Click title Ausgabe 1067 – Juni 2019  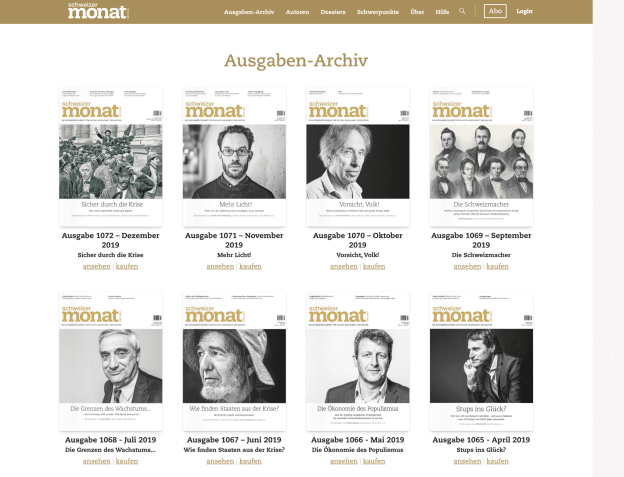coord(234,440)
